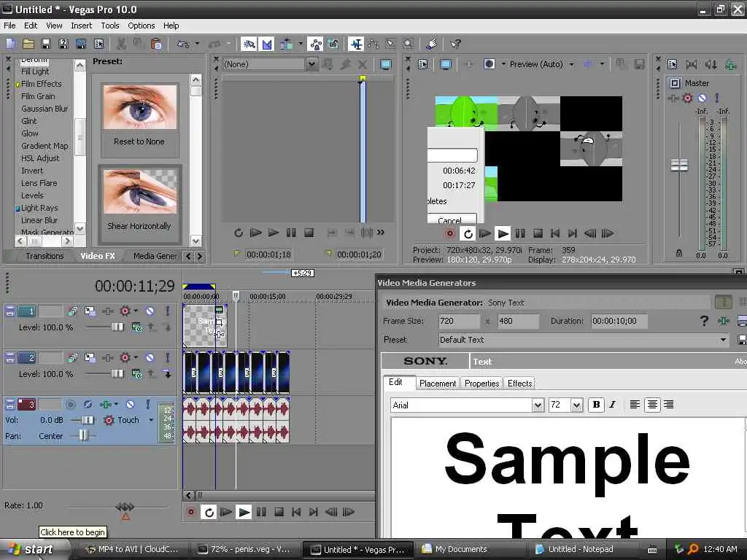This screenshot has height=560, width=747.
Task: Click the timeline transport Record button
Action: 191,513
